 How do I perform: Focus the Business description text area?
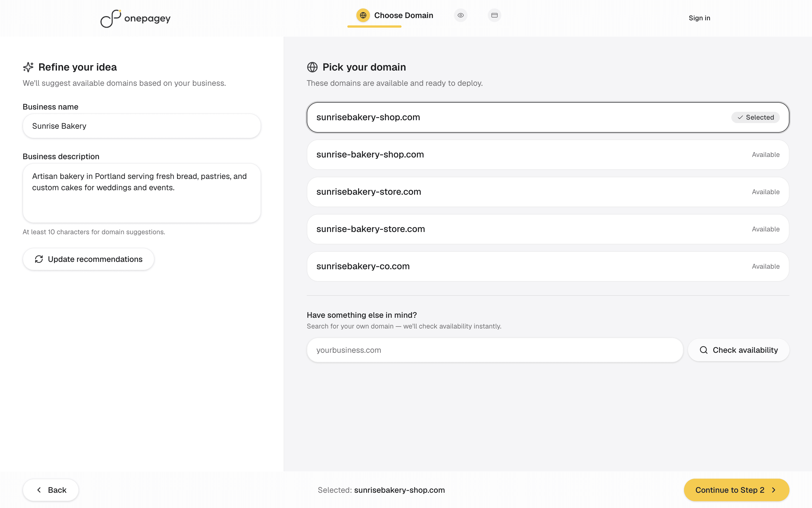click(x=142, y=193)
